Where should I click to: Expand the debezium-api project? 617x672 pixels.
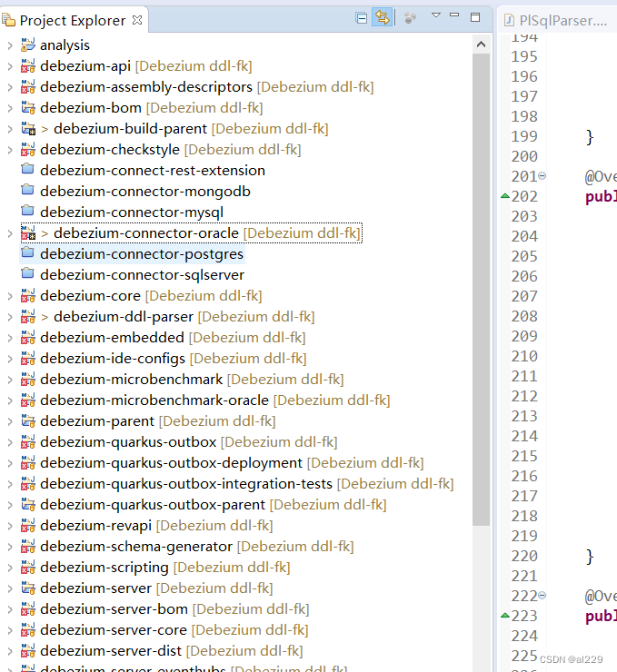[10, 66]
